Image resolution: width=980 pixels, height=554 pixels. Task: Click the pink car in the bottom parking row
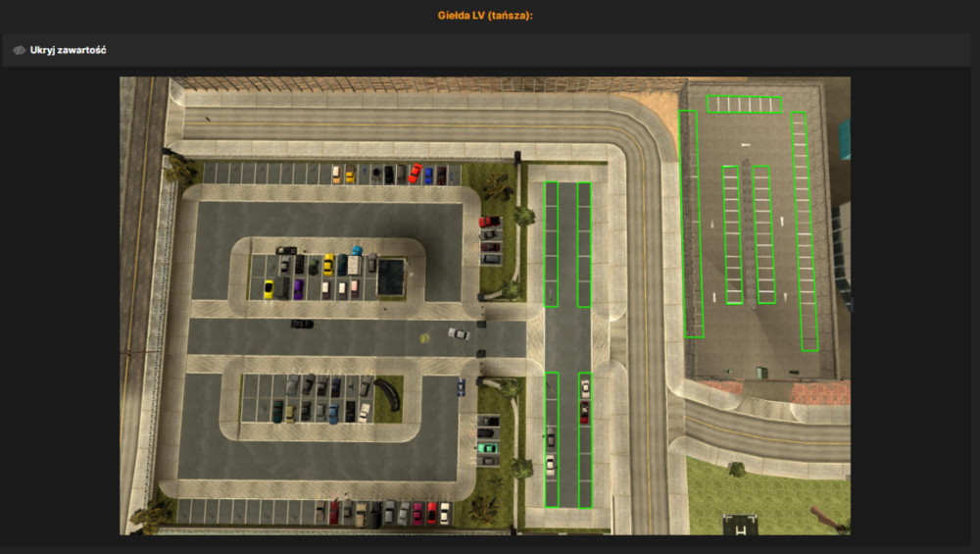416,514
